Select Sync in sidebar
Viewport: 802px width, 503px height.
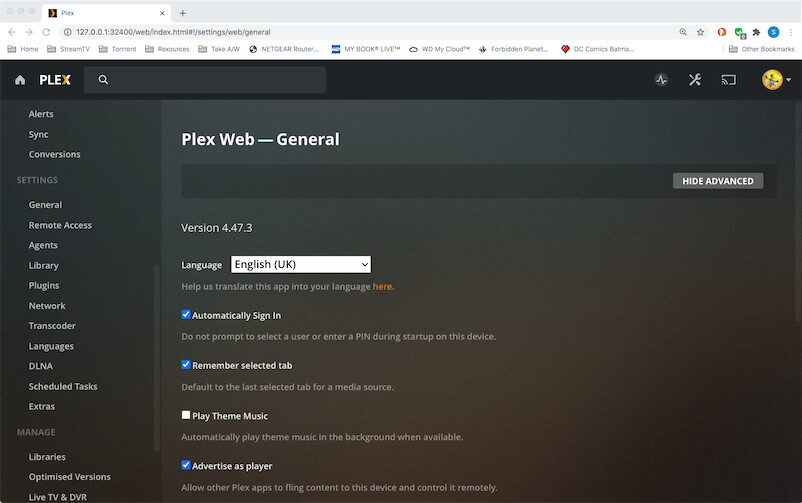38,135
